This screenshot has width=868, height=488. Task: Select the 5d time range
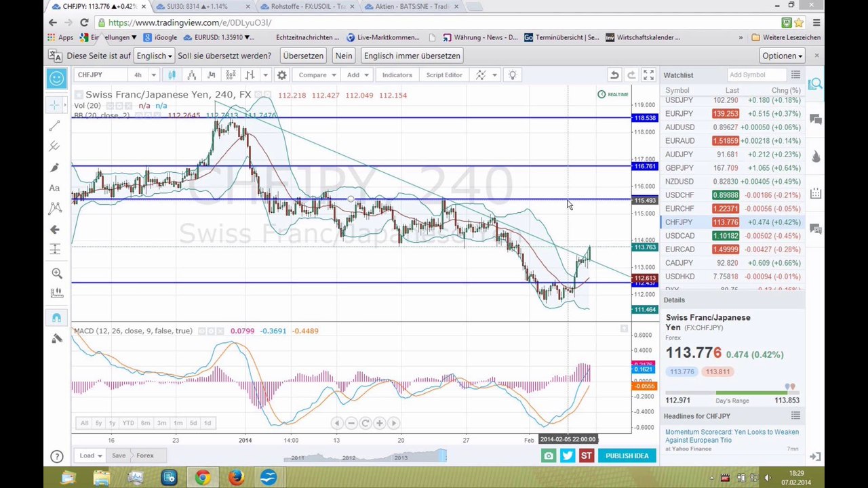point(193,423)
